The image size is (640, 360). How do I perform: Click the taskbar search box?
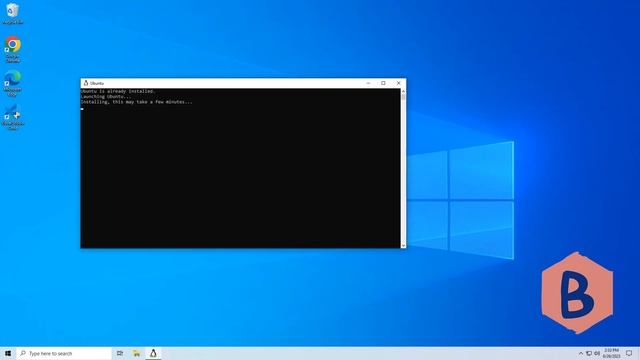point(64,353)
